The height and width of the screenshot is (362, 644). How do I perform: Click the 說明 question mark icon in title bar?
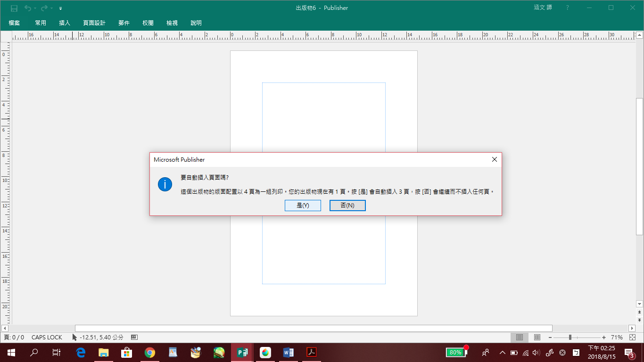(x=568, y=8)
